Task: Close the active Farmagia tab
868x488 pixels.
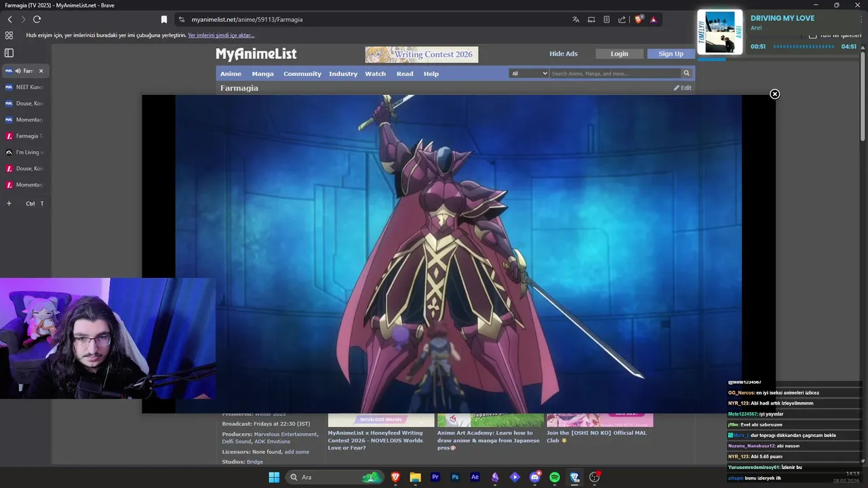Action: (x=41, y=70)
